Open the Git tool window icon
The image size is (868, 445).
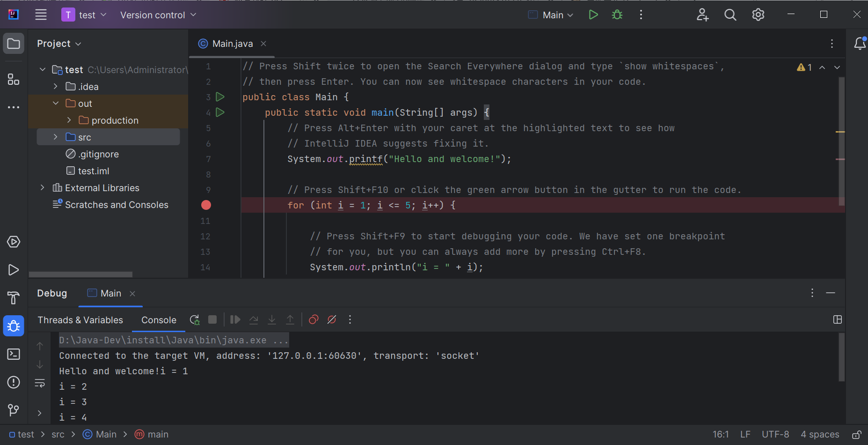pos(14,410)
